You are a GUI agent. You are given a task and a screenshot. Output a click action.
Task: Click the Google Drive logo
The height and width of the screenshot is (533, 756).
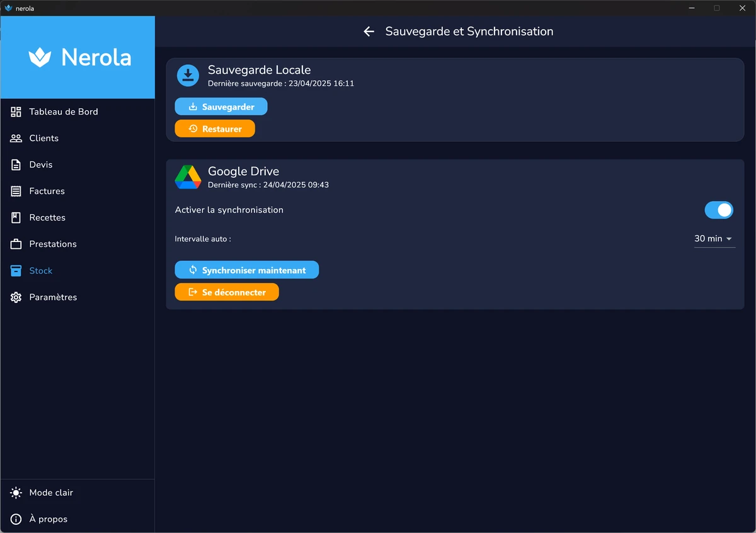tap(188, 177)
